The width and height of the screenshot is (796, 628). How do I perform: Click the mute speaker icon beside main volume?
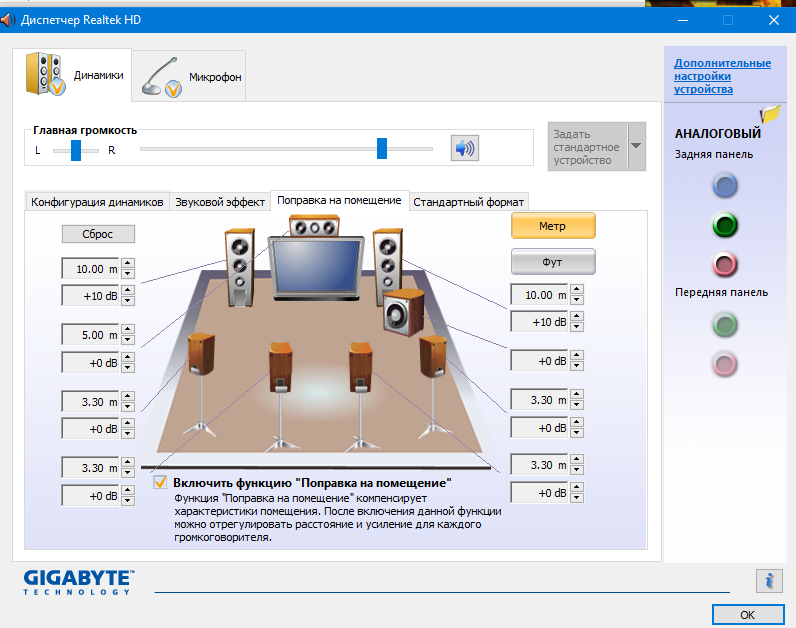click(465, 148)
